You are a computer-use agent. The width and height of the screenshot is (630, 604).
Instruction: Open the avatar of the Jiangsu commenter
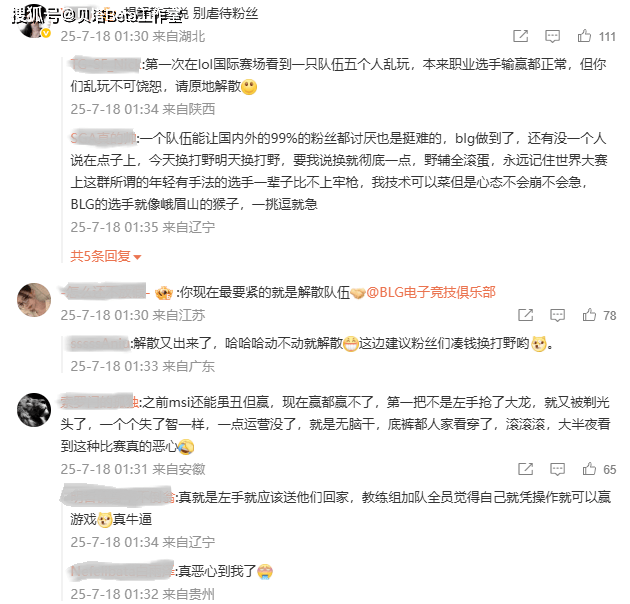pyautogui.click(x=34, y=300)
